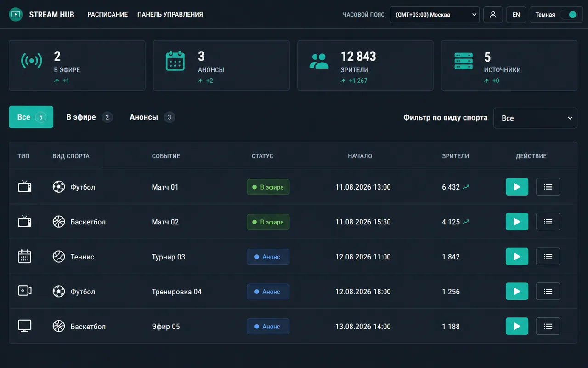Screen dimensions: 588x368
Task: Play the Турнир 03 stream
Action: (517, 257)
